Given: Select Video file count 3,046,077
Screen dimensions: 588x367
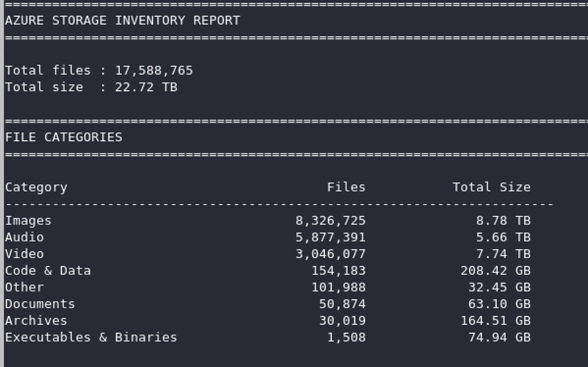Looking at the screenshot, I should pyautogui.click(x=330, y=254).
